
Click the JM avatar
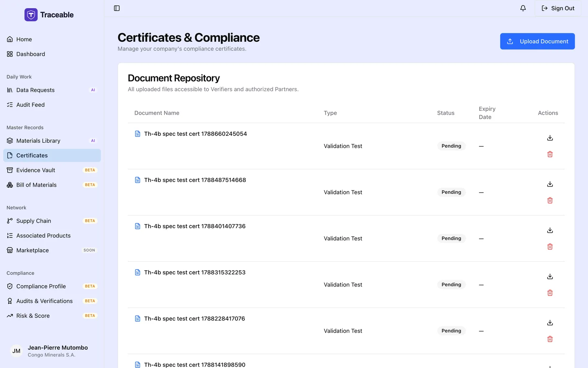(16, 351)
